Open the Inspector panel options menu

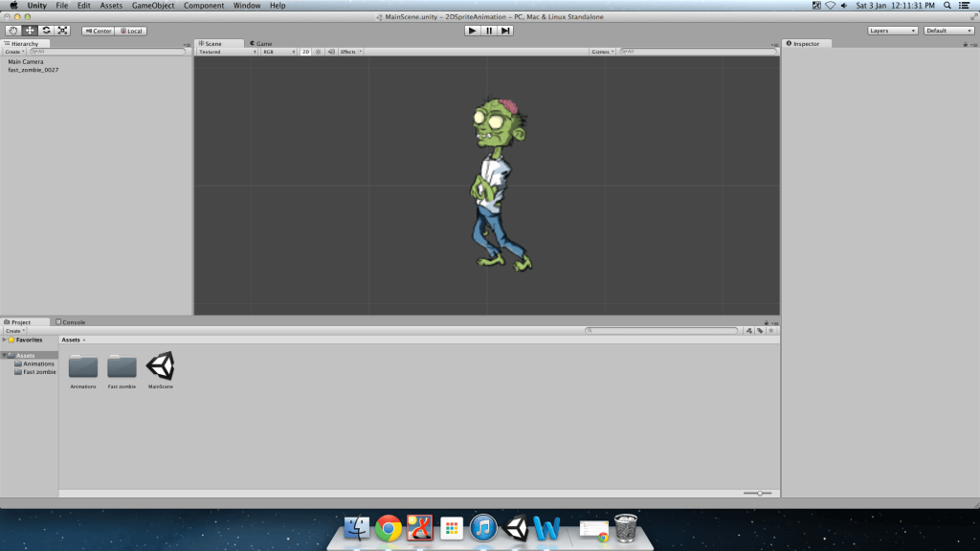(x=973, y=44)
